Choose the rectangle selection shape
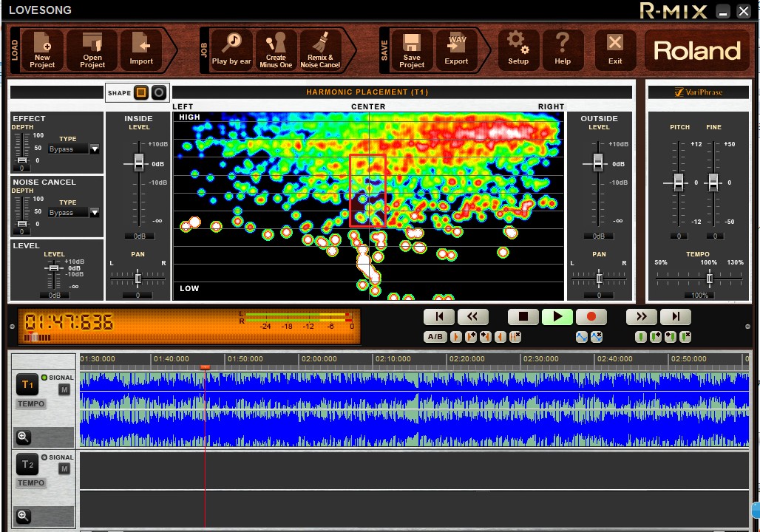 [141, 92]
